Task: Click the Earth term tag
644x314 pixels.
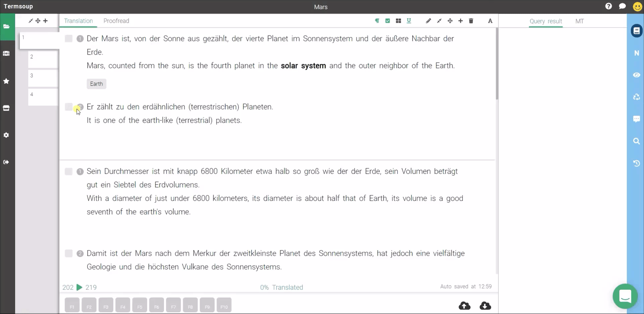Action: (96, 84)
